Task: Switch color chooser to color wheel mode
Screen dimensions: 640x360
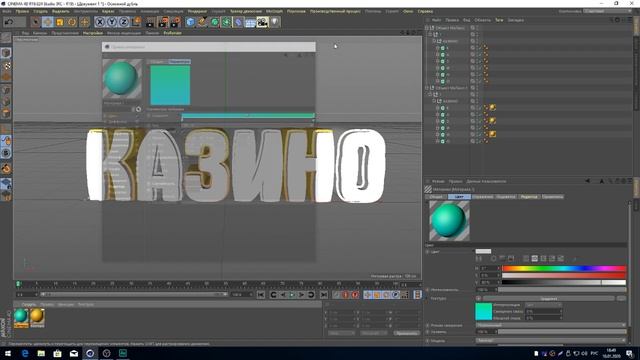Action: [493, 259]
